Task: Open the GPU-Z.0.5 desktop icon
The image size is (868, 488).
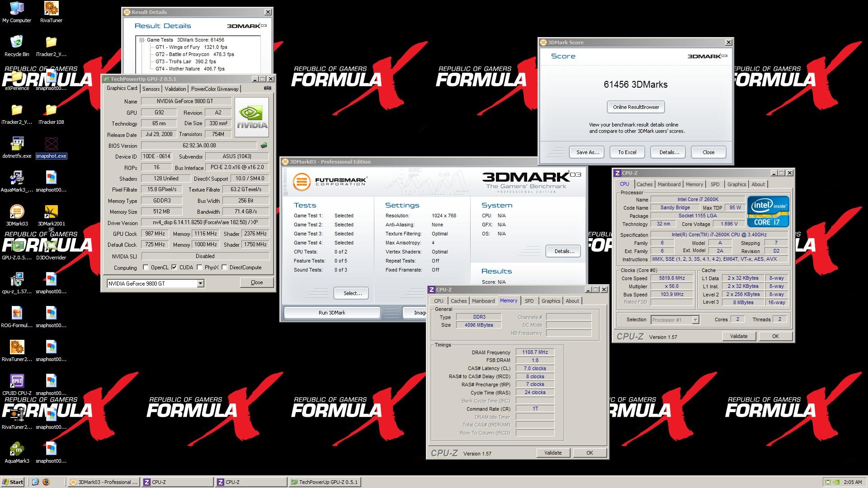Action: (x=17, y=249)
